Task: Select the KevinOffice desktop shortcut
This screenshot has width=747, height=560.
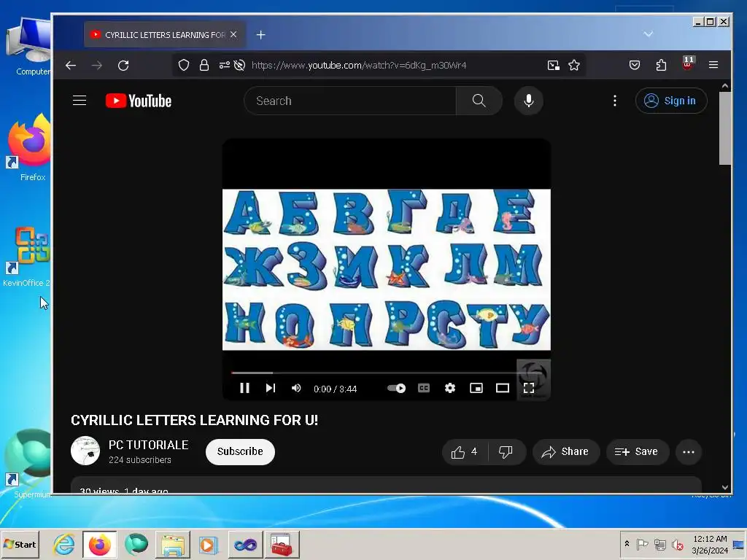Action: click(28, 257)
